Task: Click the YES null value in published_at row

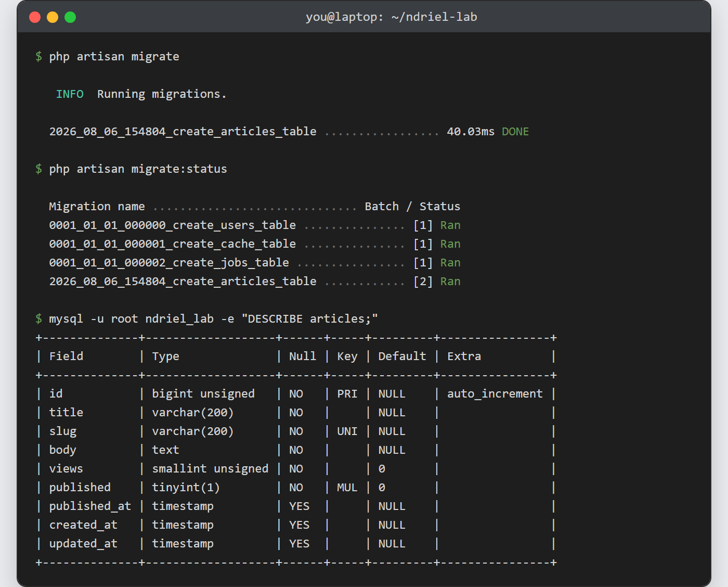Action: click(299, 506)
